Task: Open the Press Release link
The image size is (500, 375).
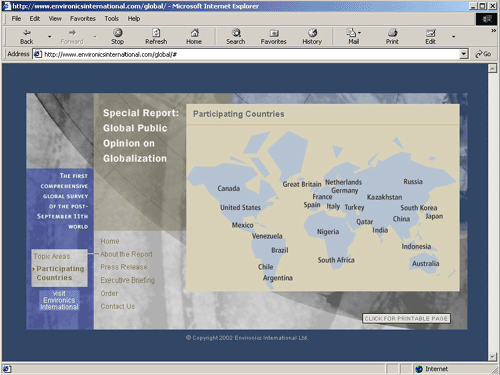Action: (x=124, y=267)
